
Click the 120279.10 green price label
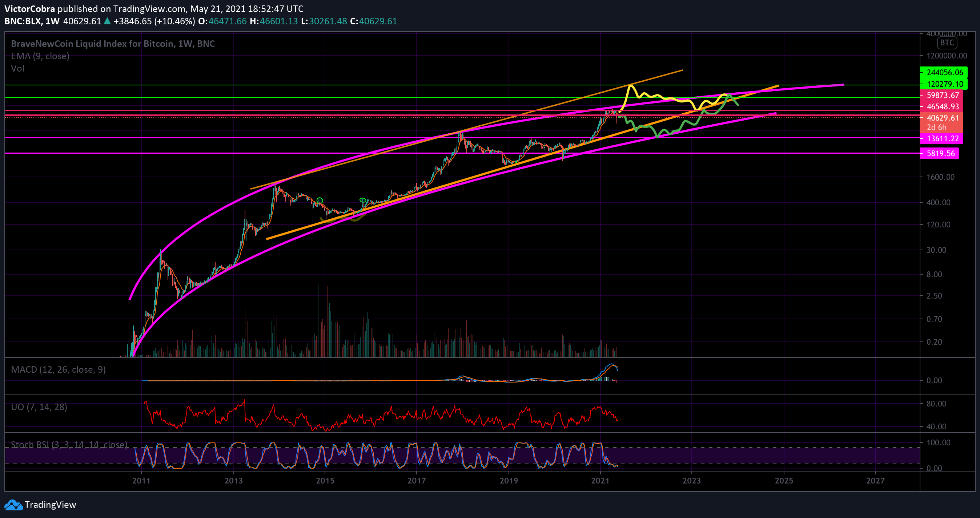(x=944, y=84)
